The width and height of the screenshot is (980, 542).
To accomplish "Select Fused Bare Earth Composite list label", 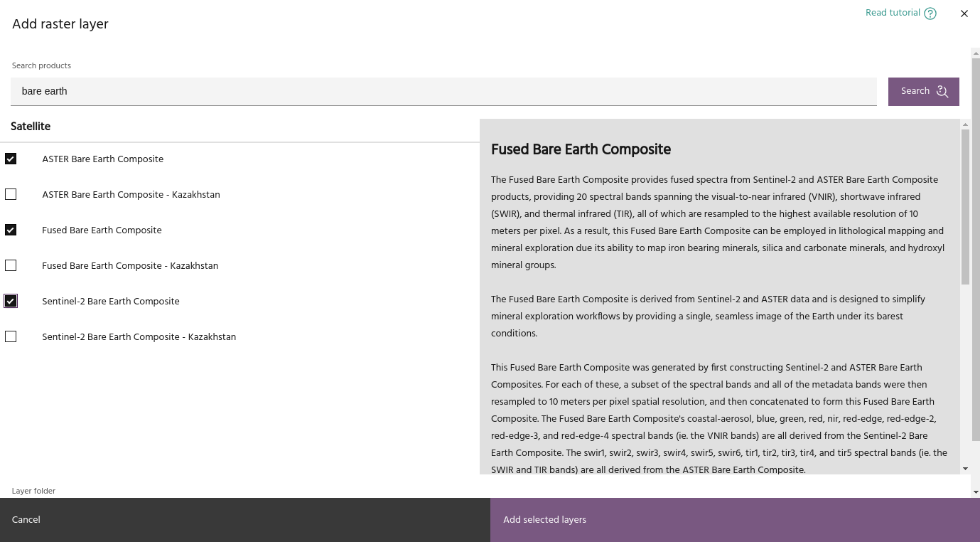I will pyautogui.click(x=102, y=230).
